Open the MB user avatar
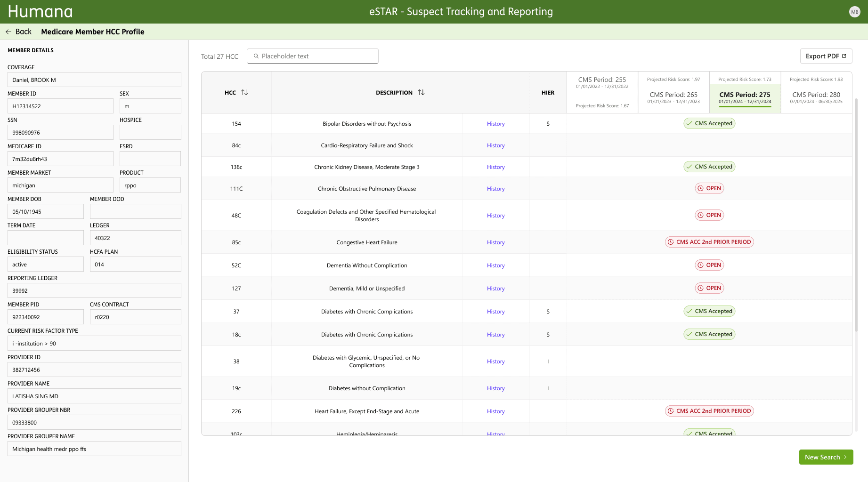The width and height of the screenshot is (868, 482). pos(855,12)
